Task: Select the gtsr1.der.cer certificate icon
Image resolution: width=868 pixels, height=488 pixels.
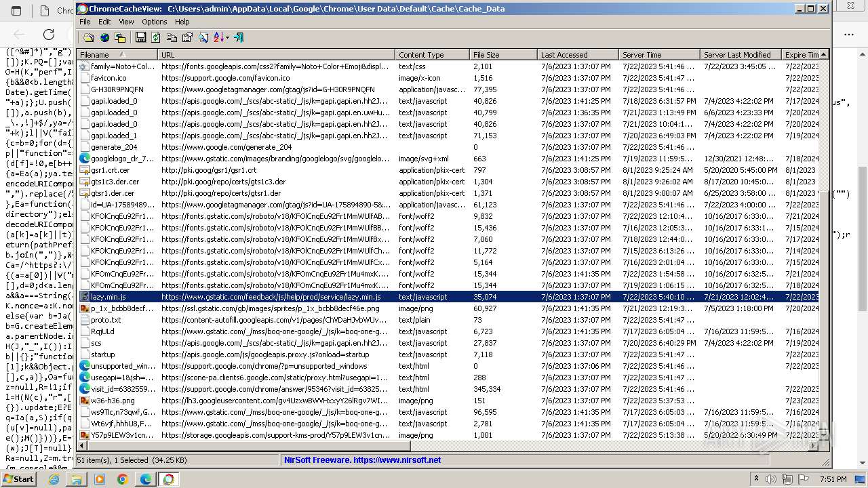Action: (x=85, y=193)
